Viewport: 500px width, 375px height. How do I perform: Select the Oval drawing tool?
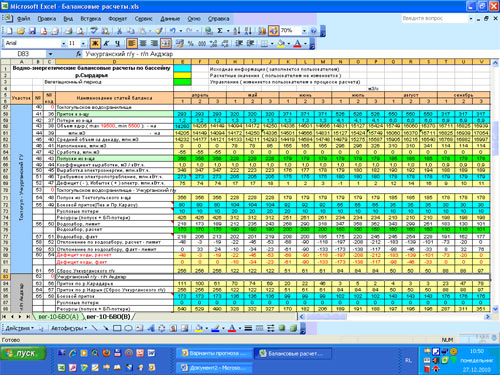[128, 328]
